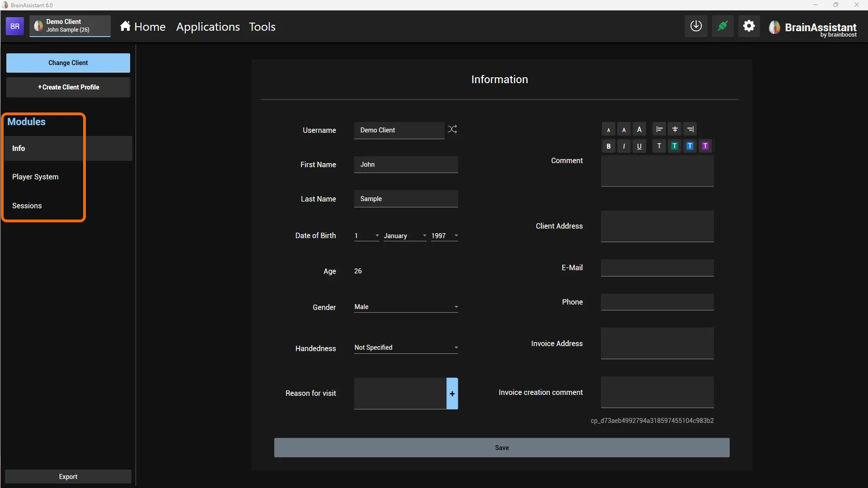Viewport: 868px width, 488px height.
Task: Open the Tools menu
Action: (262, 27)
